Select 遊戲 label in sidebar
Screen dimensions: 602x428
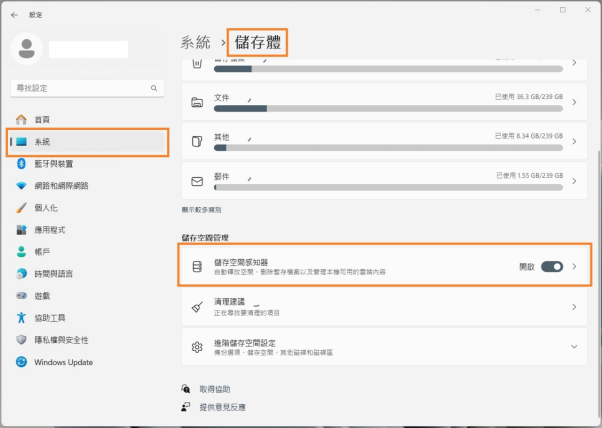click(x=42, y=296)
